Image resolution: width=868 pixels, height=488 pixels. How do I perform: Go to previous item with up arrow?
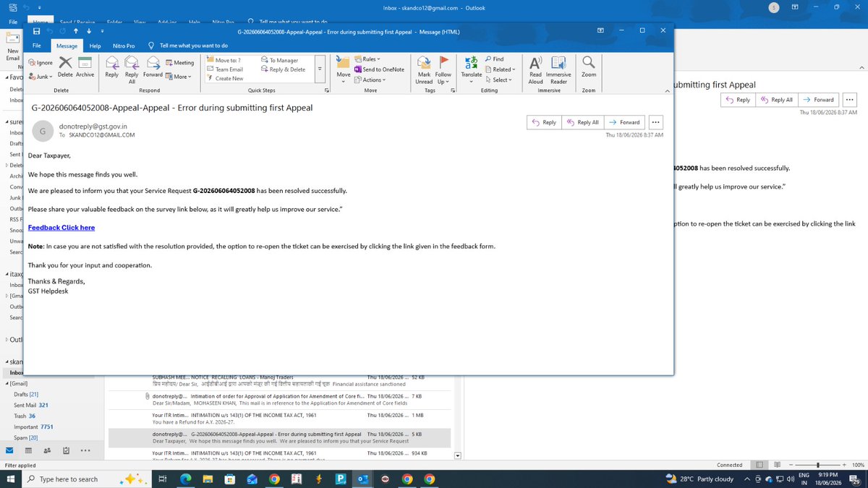click(x=75, y=31)
